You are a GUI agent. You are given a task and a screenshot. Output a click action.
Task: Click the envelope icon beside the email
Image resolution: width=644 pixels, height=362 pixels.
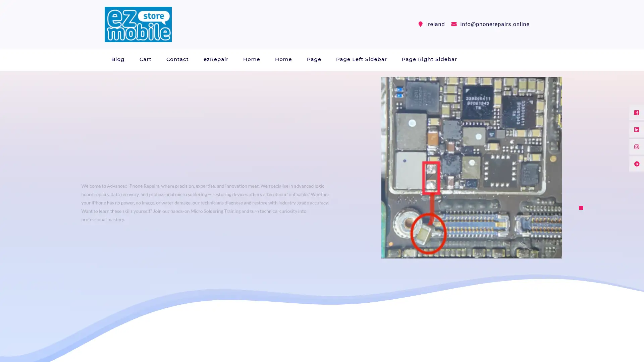(x=454, y=24)
